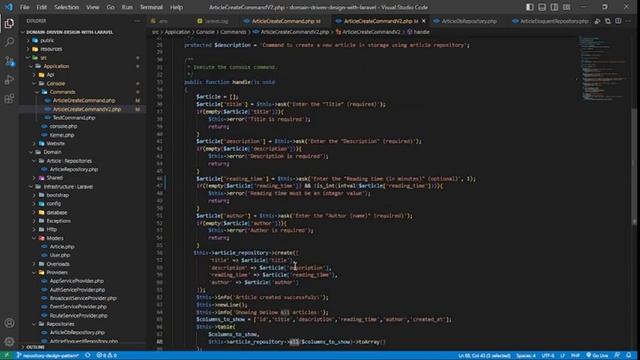Open the Explorer More Actions ellipsis

[137, 21]
